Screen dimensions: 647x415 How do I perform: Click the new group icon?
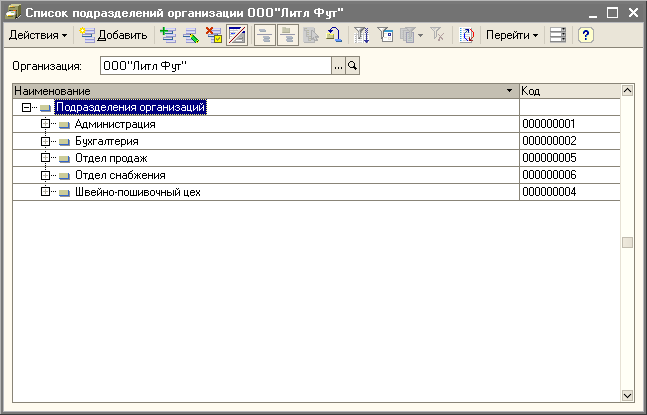click(x=168, y=35)
